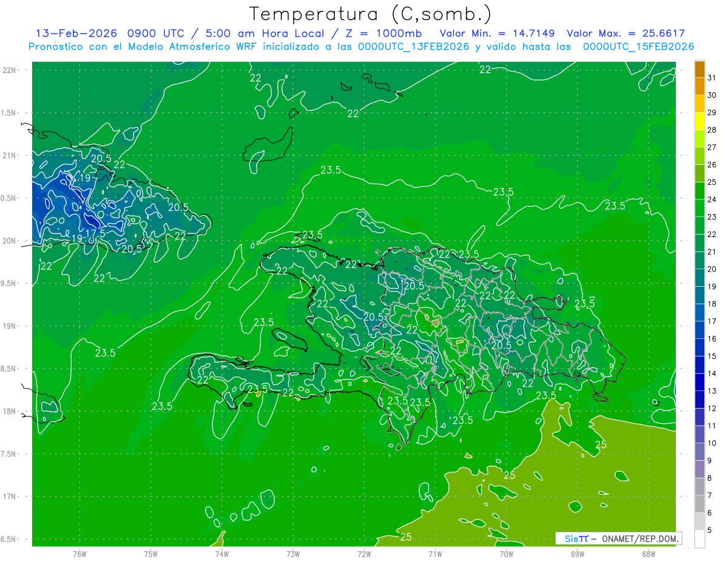Click legend value 16

tap(713, 339)
